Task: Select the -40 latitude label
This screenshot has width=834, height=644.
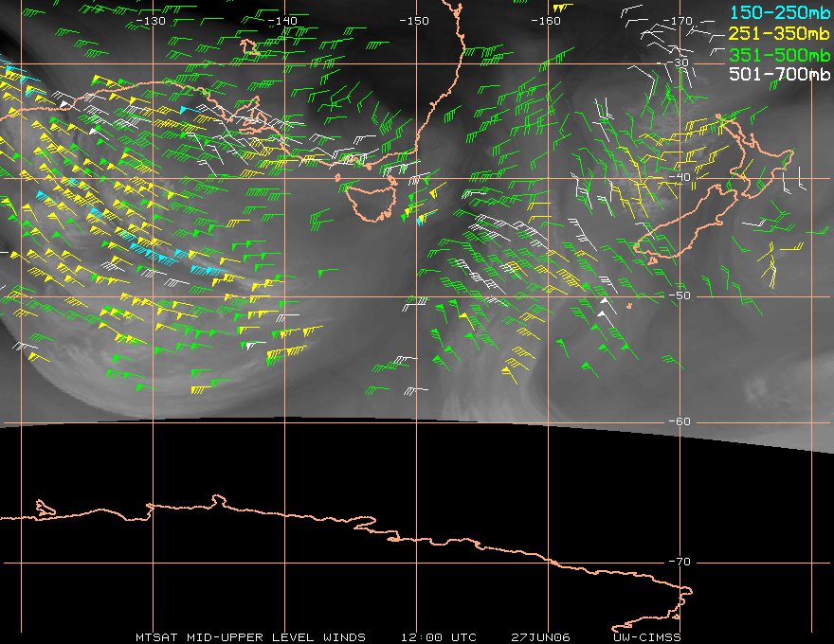Action: tap(680, 178)
